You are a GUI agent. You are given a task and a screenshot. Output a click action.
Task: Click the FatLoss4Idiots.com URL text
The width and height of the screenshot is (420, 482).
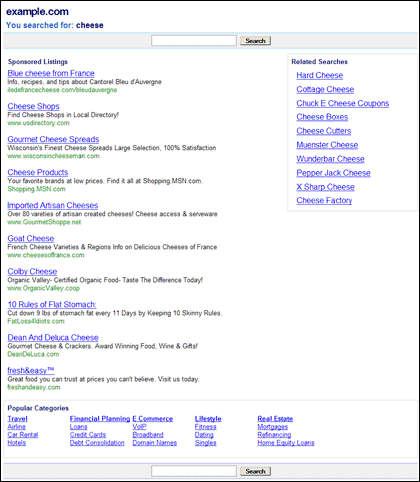[36, 321]
